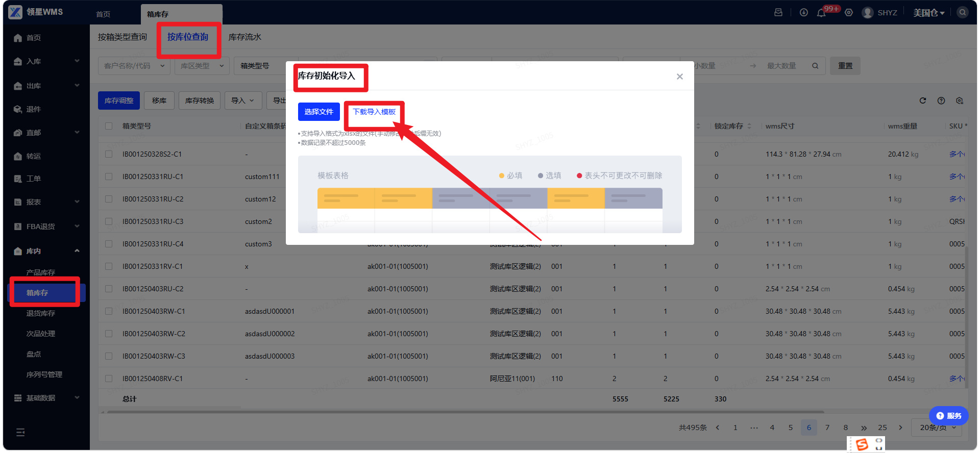980x453 pixels.
Task: Check the row IB001250331RU-C3
Action: pyautogui.click(x=109, y=221)
